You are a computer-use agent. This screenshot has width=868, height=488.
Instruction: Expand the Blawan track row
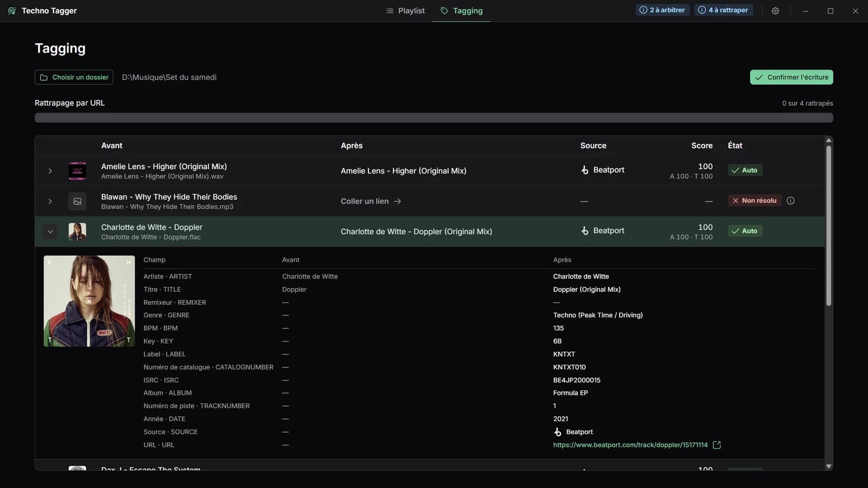point(50,201)
